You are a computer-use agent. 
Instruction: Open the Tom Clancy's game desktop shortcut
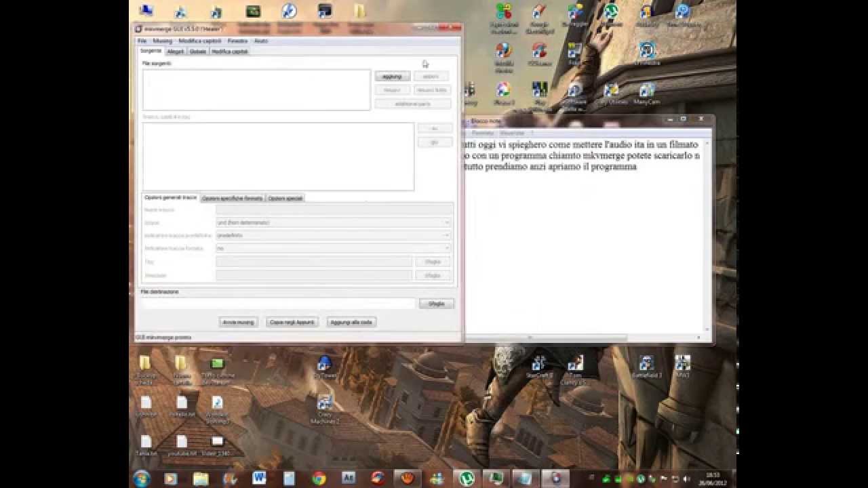[575, 369]
